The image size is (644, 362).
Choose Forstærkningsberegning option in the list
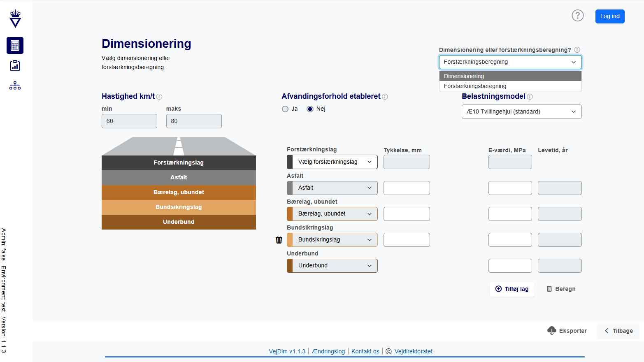click(x=510, y=86)
